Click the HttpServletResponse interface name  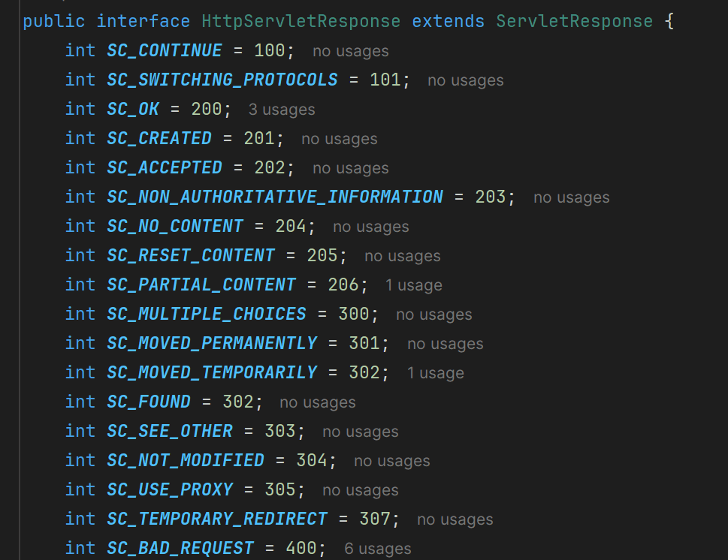301,21
